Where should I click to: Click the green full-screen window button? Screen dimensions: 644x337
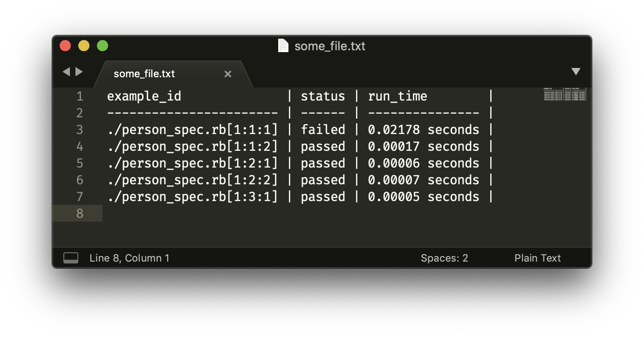click(x=103, y=46)
